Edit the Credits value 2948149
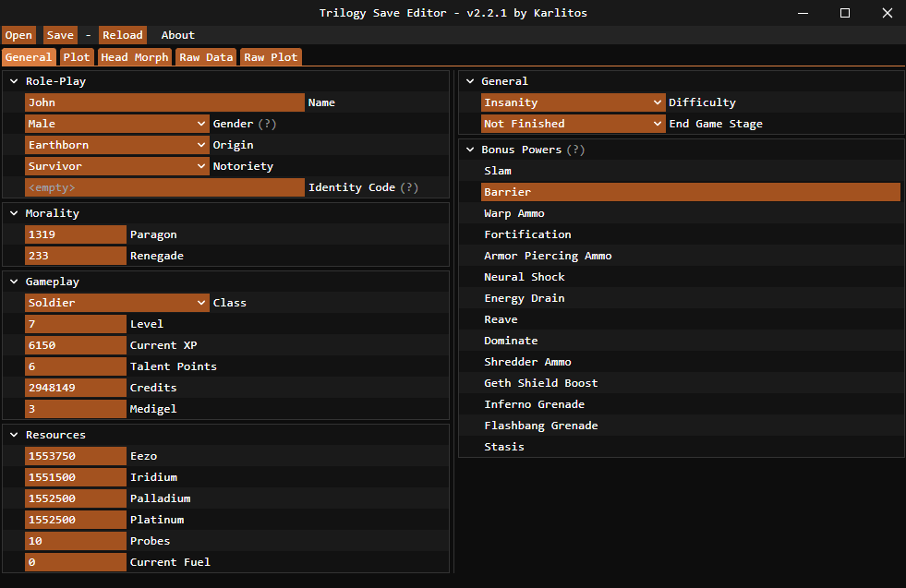Screen dimensions: 906x588 [76, 388]
